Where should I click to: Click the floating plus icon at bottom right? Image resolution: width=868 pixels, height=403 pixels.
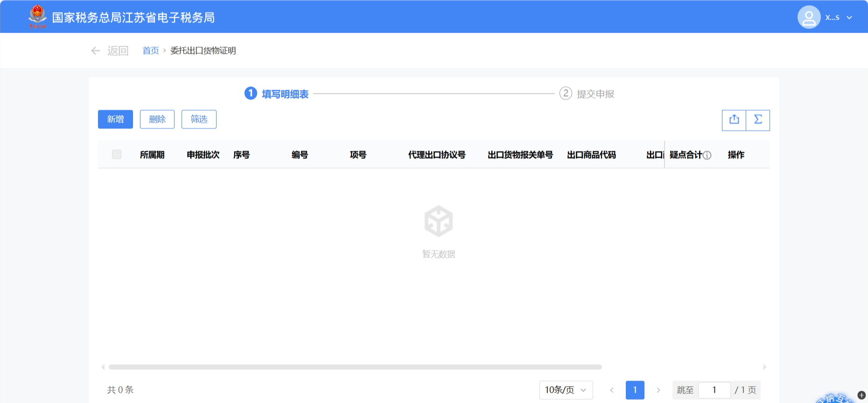coord(861,395)
